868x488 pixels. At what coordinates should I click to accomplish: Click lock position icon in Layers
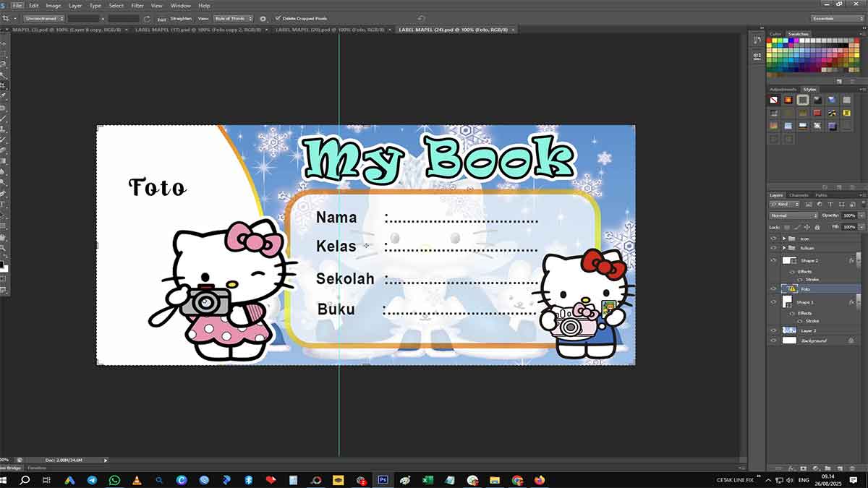tap(807, 227)
